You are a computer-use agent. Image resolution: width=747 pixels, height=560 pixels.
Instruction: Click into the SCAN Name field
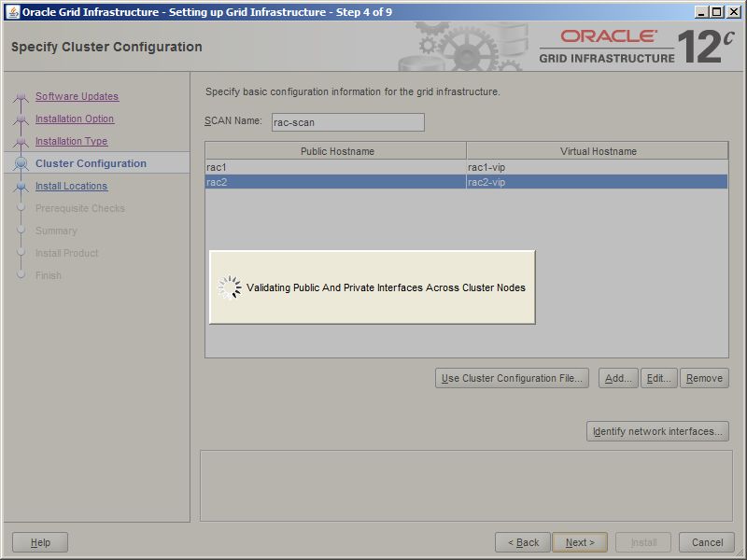click(347, 122)
